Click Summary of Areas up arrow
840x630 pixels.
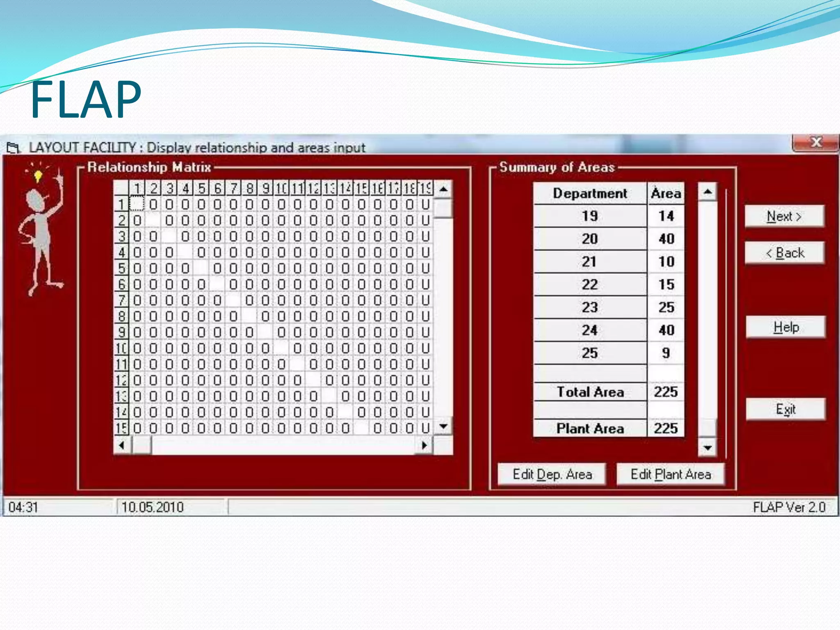[x=708, y=192]
